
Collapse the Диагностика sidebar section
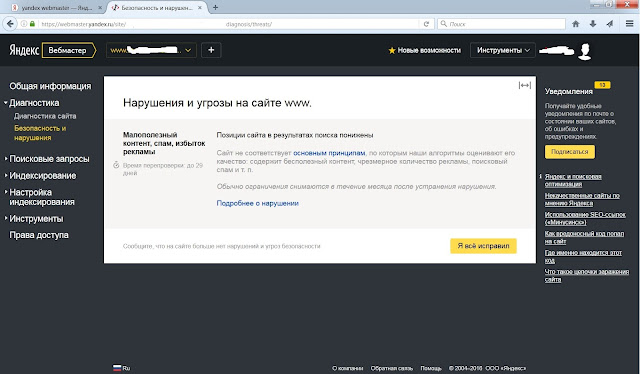(34, 103)
